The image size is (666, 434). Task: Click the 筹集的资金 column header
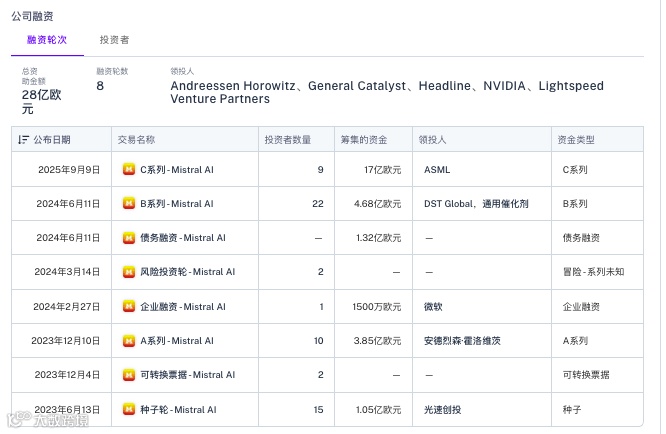click(x=364, y=140)
